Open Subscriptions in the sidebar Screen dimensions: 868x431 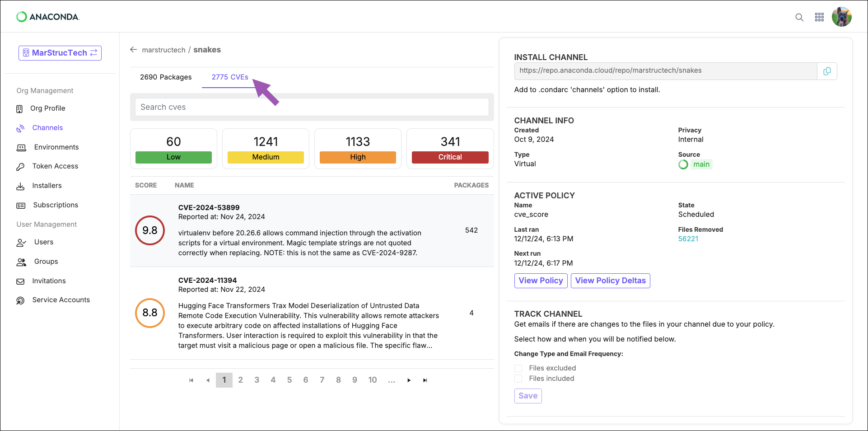click(x=56, y=205)
